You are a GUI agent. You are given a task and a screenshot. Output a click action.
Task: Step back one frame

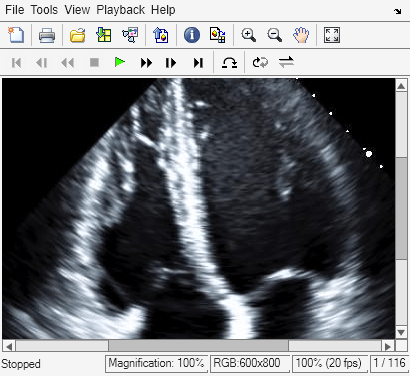[42, 62]
